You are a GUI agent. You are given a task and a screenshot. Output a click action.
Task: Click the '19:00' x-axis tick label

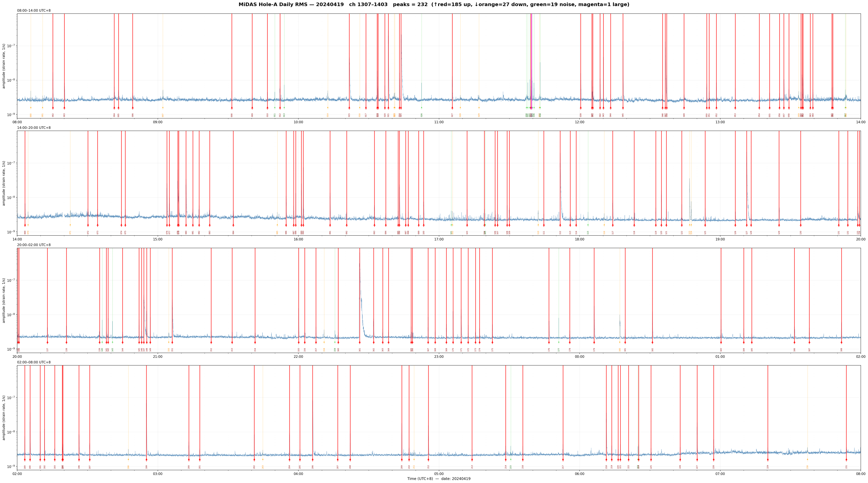(x=720, y=239)
